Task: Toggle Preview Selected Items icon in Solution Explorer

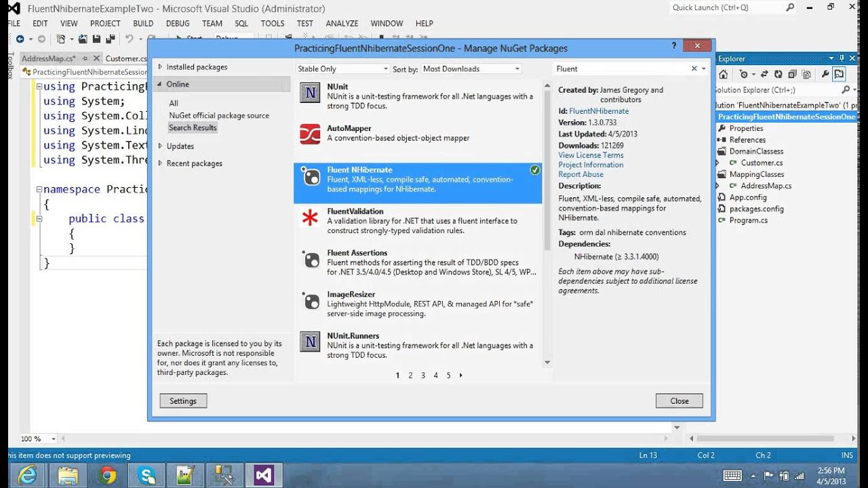Action: (839, 75)
